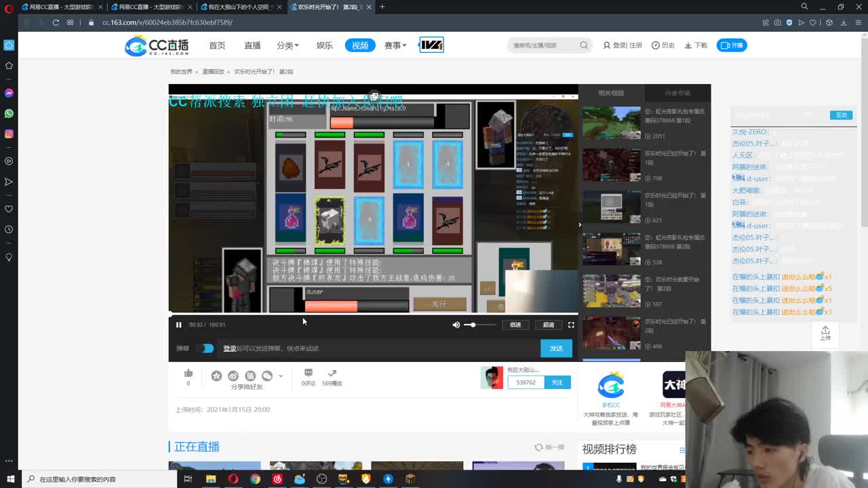
Task: Open WhatsApp in Opera sidebar
Action: point(9,113)
